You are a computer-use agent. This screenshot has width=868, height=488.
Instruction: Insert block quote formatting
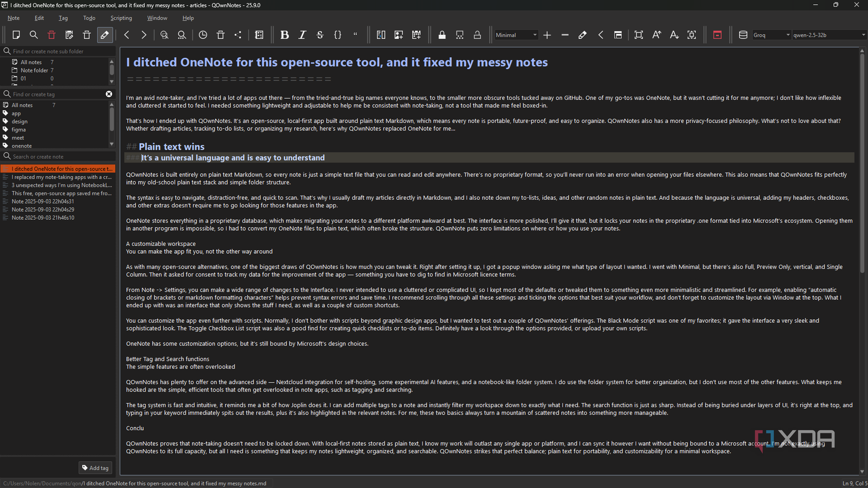coord(356,35)
